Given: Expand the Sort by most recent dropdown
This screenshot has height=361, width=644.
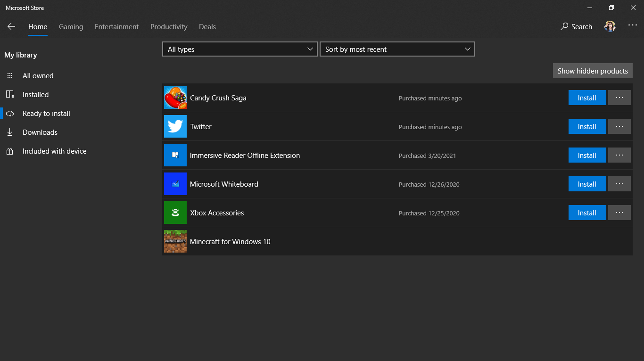Looking at the screenshot, I should [397, 49].
